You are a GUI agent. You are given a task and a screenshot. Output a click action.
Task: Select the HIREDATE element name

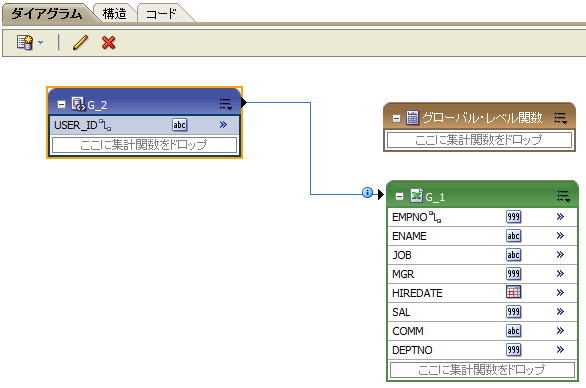pos(417,293)
